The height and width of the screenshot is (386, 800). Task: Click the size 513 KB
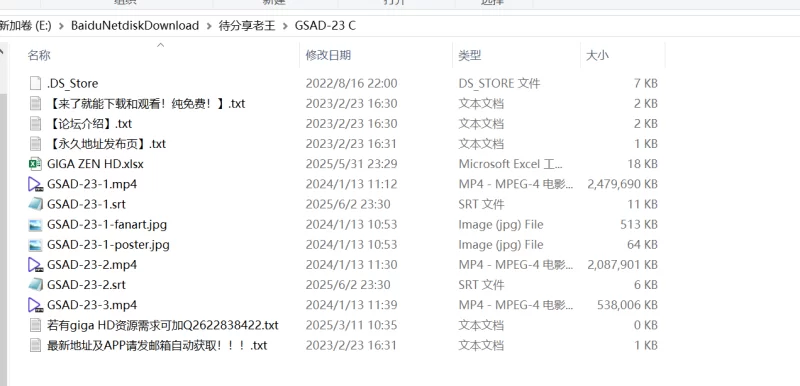639,224
